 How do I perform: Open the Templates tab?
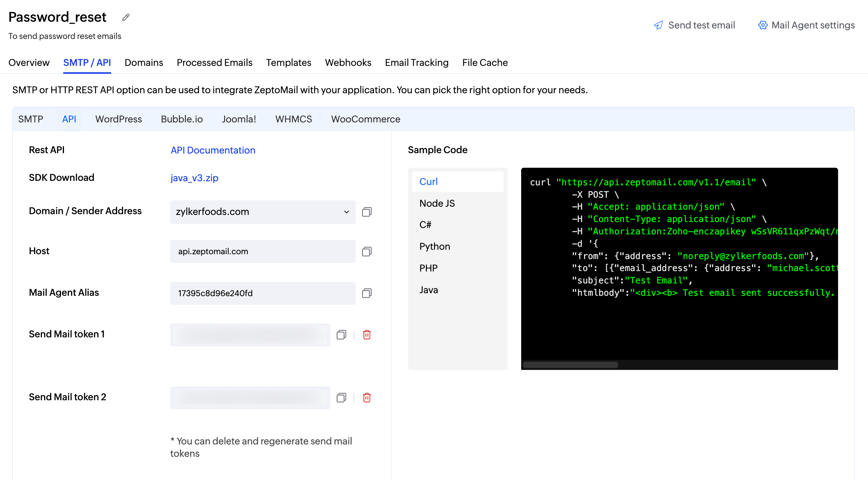[288, 63]
